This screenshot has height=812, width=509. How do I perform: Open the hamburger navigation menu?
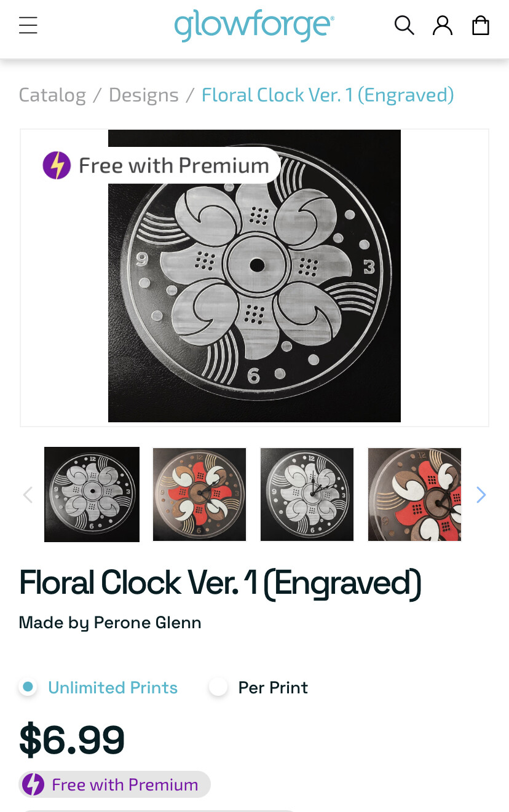pos(28,25)
